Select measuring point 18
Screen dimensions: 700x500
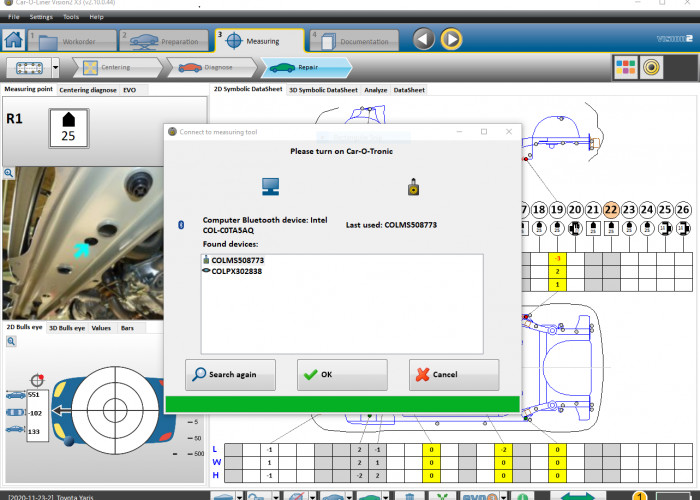click(x=539, y=209)
